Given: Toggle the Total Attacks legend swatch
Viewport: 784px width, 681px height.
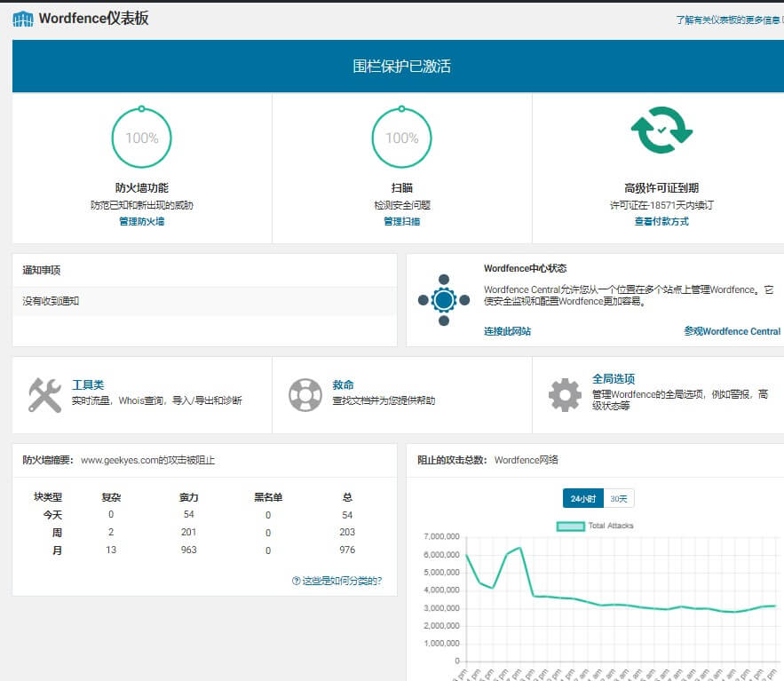Looking at the screenshot, I should pyautogui.click(x=571, y=526).
